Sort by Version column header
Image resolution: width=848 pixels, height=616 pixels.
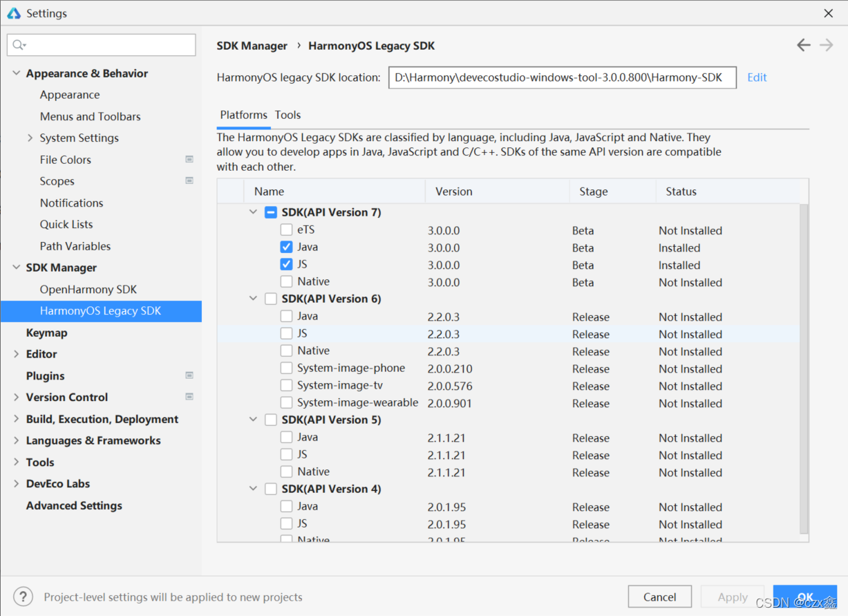coord(498,192)
